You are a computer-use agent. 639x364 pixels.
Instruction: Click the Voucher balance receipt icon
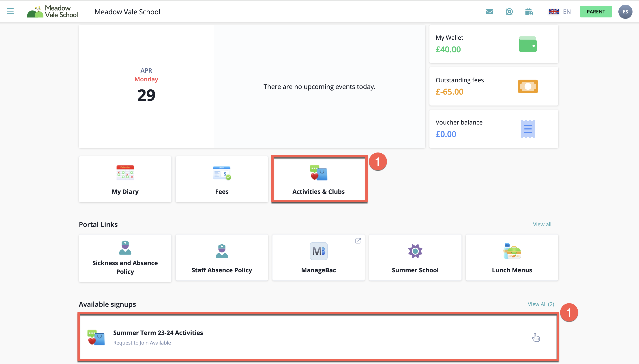pos(528,129)
